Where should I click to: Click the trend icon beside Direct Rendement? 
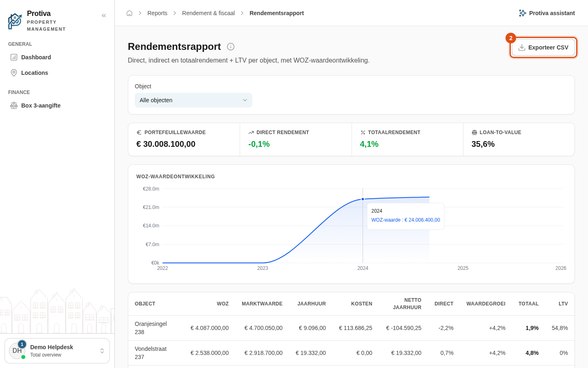tap(251, 132)
